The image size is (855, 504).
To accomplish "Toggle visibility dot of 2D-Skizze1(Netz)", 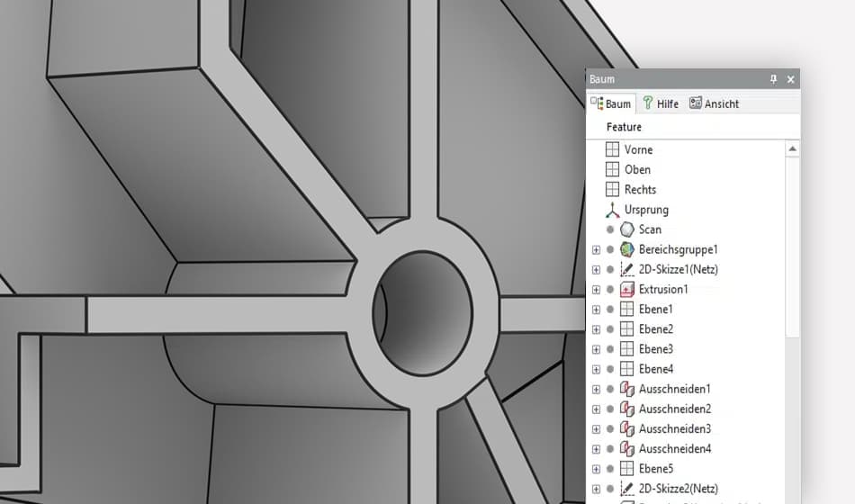I will click(610, 269).
